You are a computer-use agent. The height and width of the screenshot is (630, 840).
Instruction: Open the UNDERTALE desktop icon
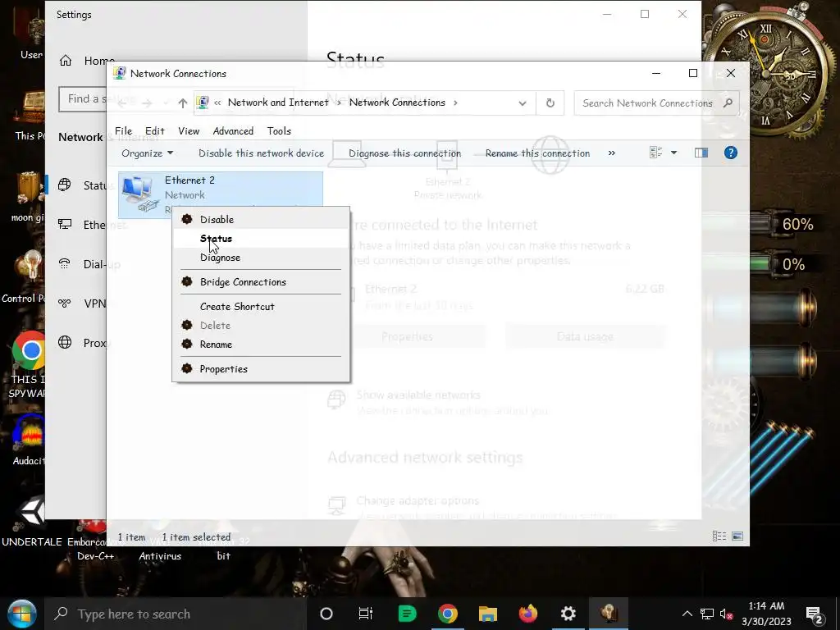click(x=31, y=513)
